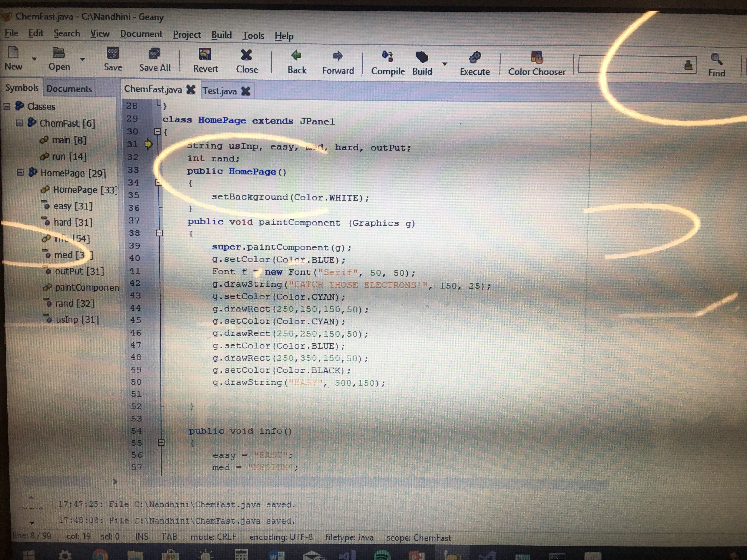Collapse the HomePage class tree node
This screenshot has height=560, width=747.
[20, 173]
